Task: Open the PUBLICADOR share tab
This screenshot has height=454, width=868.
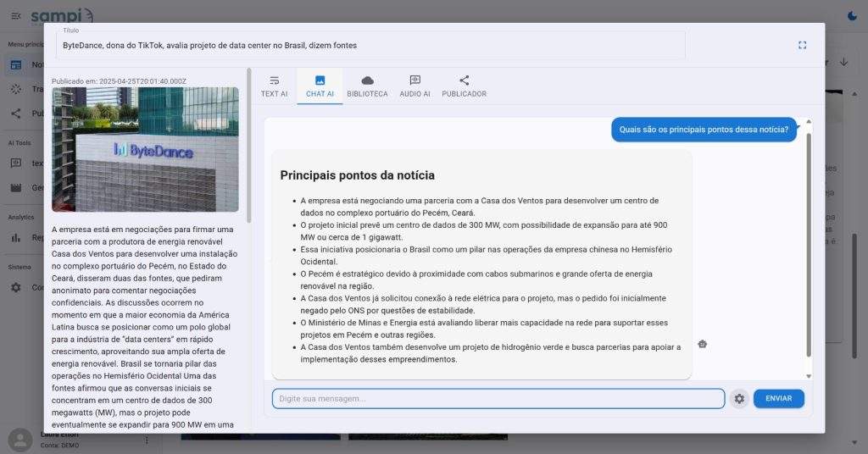Action: [x=464, y=86]
